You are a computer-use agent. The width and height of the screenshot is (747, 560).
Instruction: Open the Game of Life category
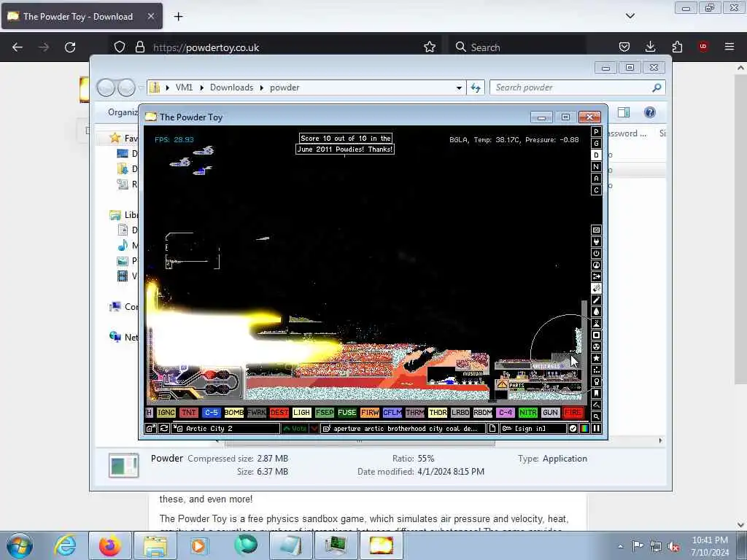click(x=596, y=370)
